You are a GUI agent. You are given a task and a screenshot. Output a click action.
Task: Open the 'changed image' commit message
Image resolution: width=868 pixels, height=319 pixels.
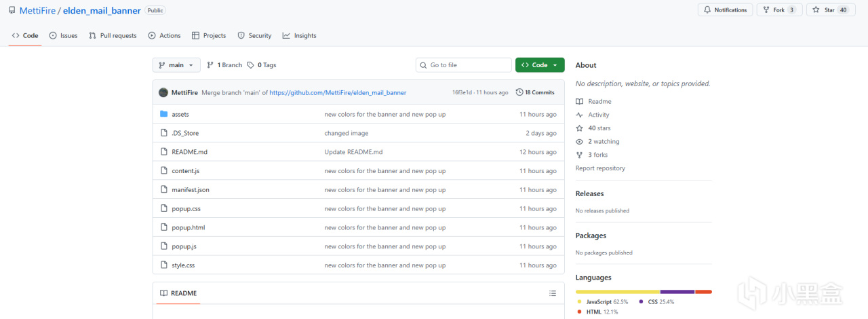(x=347, y=133)
